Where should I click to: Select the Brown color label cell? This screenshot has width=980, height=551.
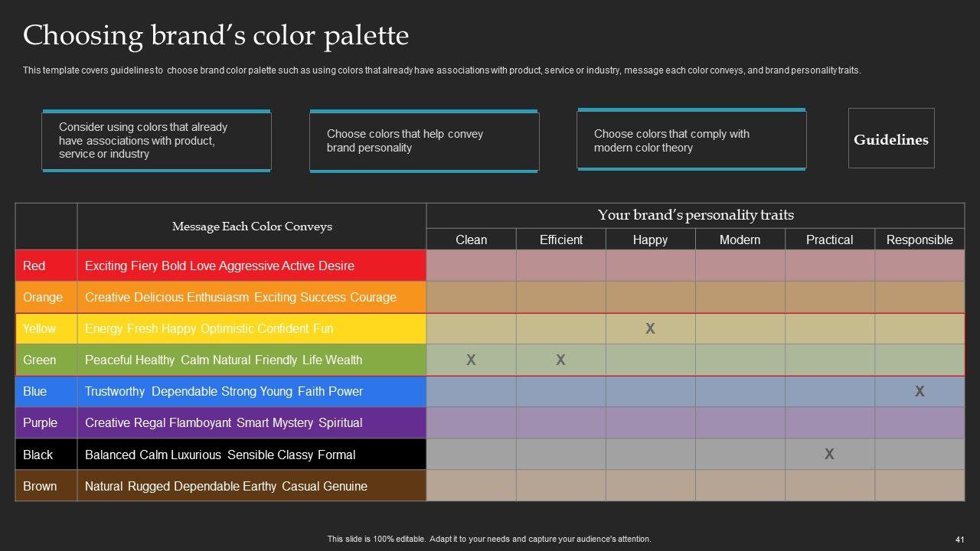[x=46, y=486]
